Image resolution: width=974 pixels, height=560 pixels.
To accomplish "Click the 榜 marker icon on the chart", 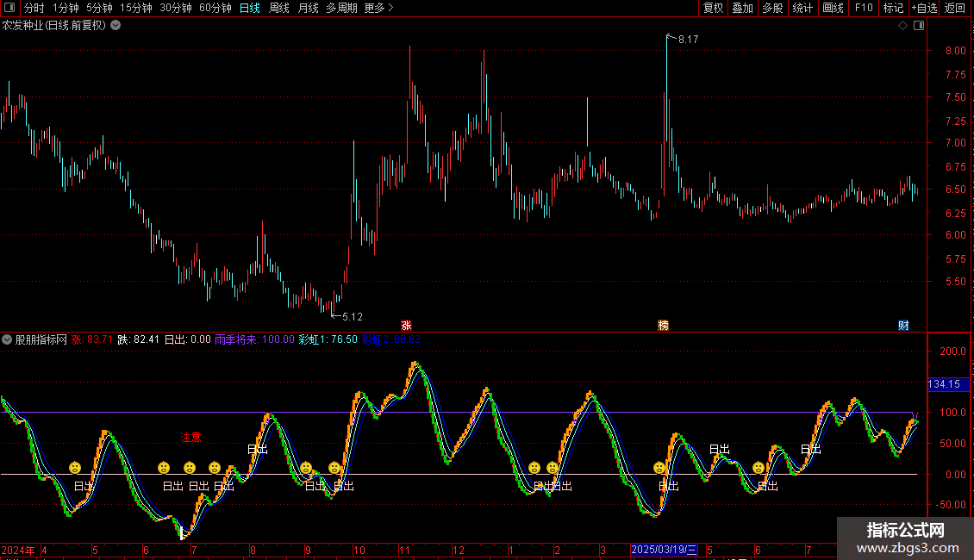I will click(664, 326).
